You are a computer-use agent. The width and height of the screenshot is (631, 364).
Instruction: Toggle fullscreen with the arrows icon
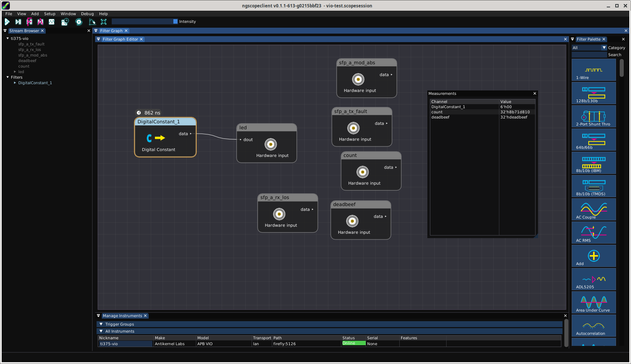(x=104, y=22)
